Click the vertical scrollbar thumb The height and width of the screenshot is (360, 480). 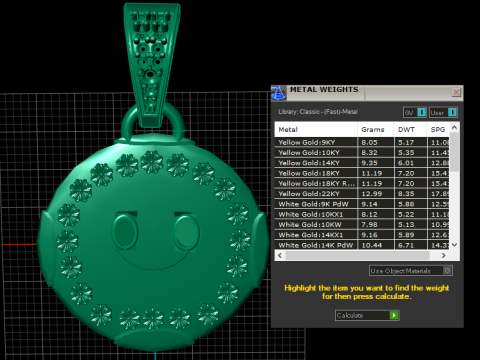point(454,152)
